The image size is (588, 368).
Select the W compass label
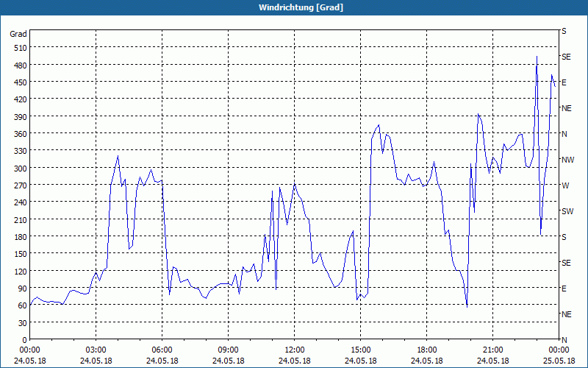pyautogui.click(x=565, y=185)
